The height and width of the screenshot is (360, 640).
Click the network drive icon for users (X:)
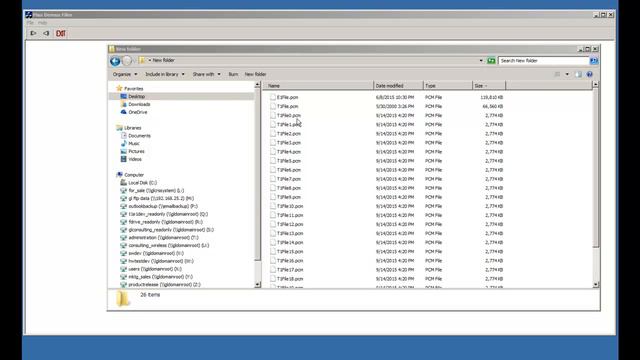click(x=124, y=269)
